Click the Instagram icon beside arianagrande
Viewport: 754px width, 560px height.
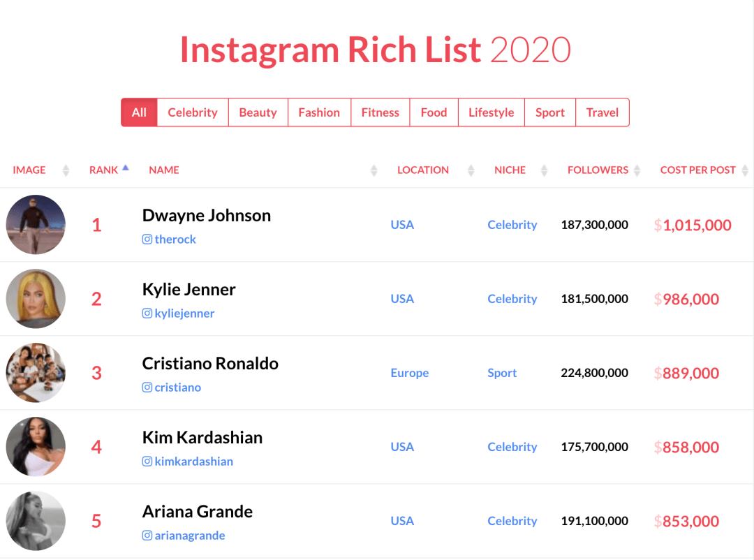[x=147, y=536]
